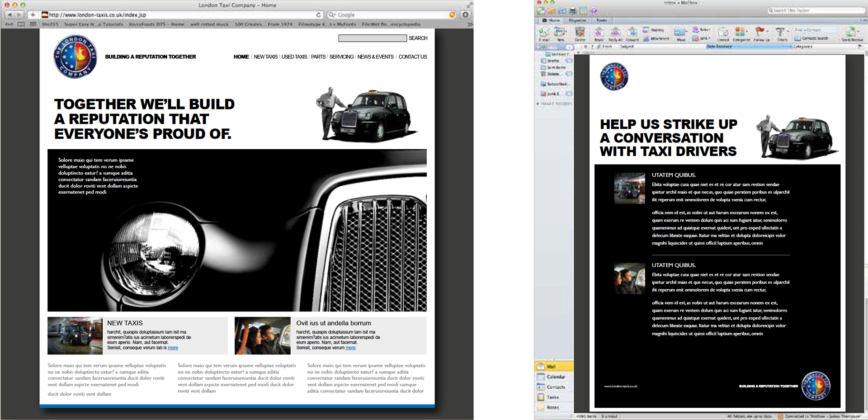Open the SERVICING nav item
The width and height of the screenshot is (868, 420).
pos(341,57)
